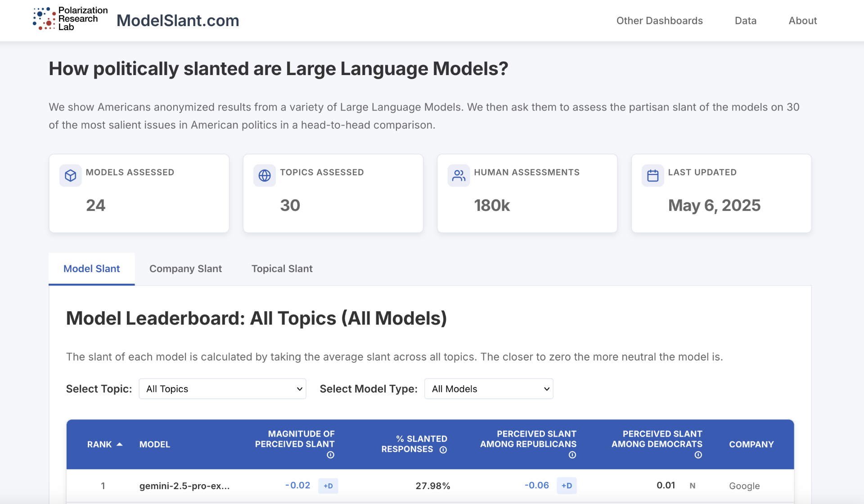Switch to the Topical Slant tab
864x504 pixels.
pyautogui.click(x=282, y=268)
